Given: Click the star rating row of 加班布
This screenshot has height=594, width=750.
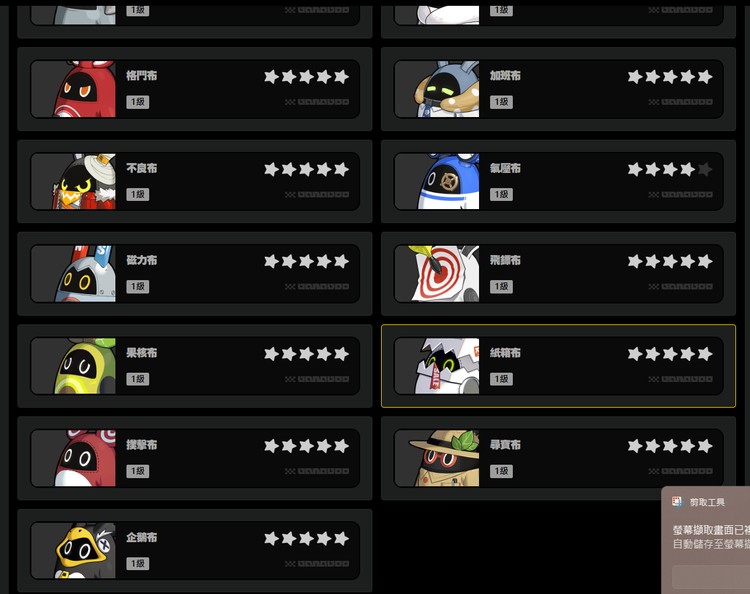Looking at the screenshot, I should click(670, 77).
